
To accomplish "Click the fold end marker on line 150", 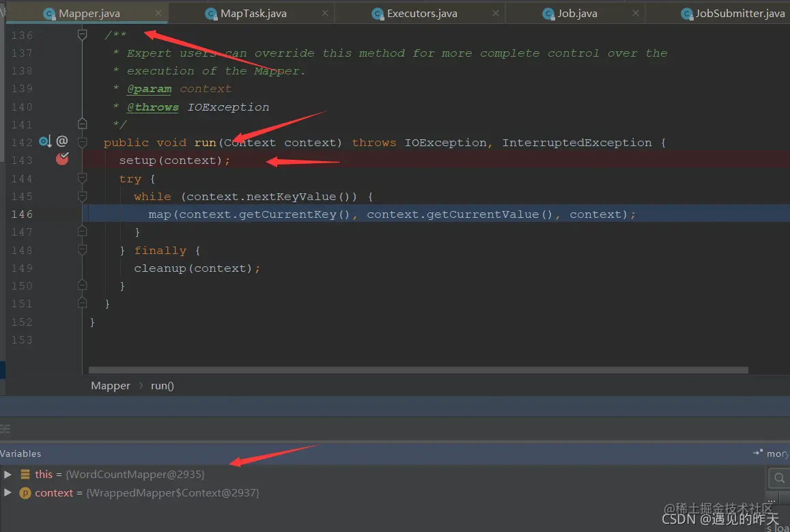I will (x=82, y=285).
